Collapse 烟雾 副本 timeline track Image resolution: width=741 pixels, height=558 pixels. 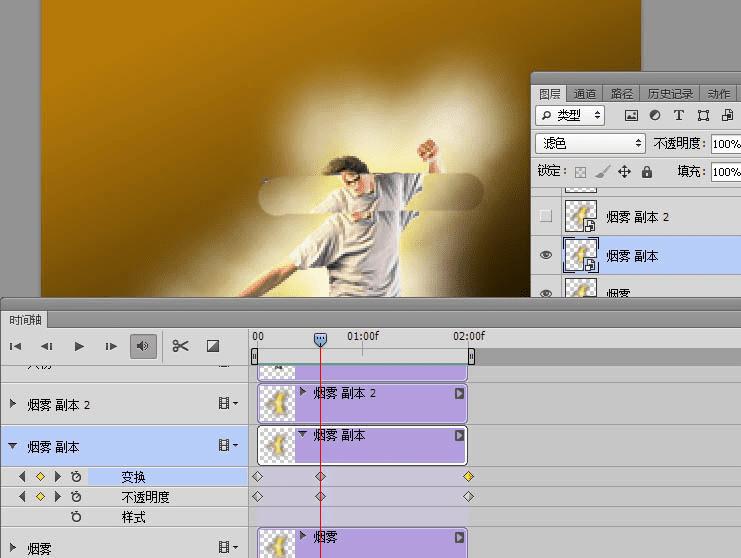[x=13, y=446]
